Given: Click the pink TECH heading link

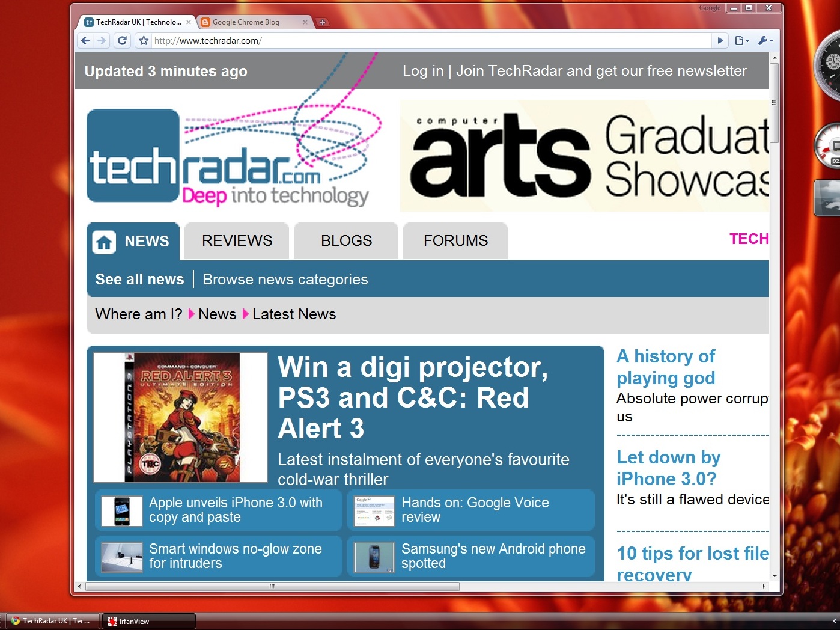Looking at the screenshot, I should click(x=749, y=239).
